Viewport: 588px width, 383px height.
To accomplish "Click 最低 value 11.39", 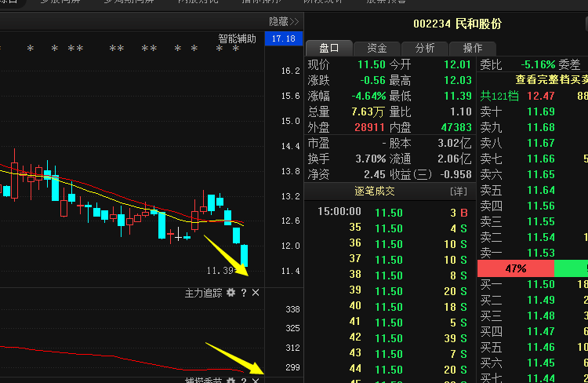I will tap(457, 96).
